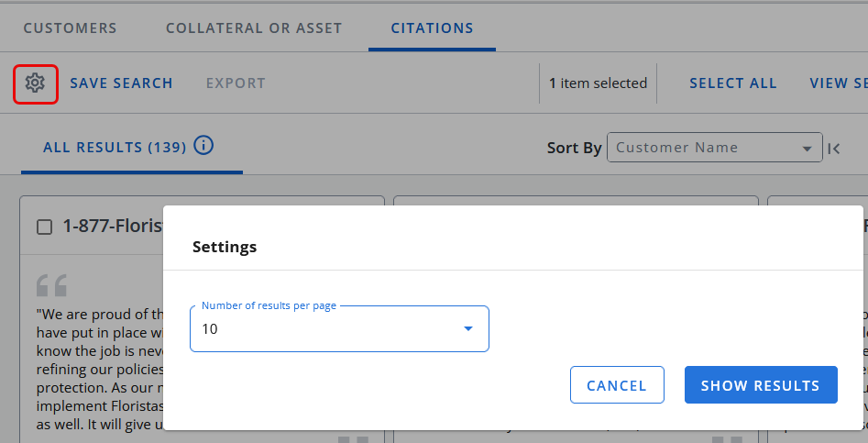Click Save Search
The height and width of the screenshot is (443, 868).
point(121,83)
